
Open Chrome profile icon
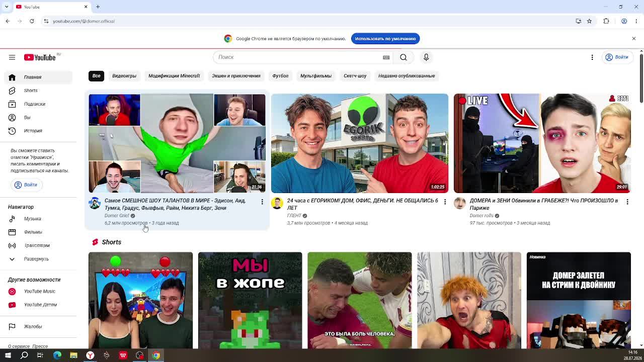tap(624, 21)
